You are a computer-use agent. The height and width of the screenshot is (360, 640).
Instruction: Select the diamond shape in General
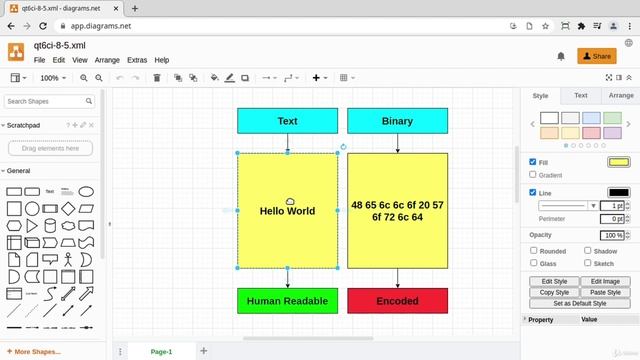68,209
